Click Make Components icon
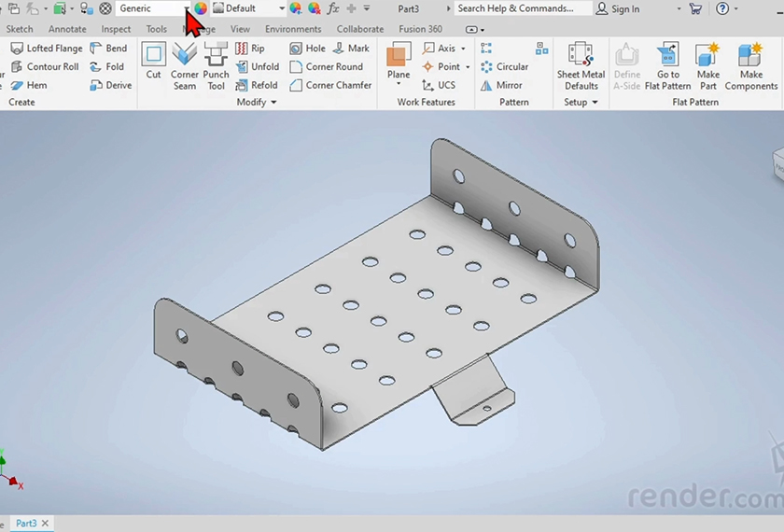This screenshot has width=784, height=532. [x=750, y=66]
